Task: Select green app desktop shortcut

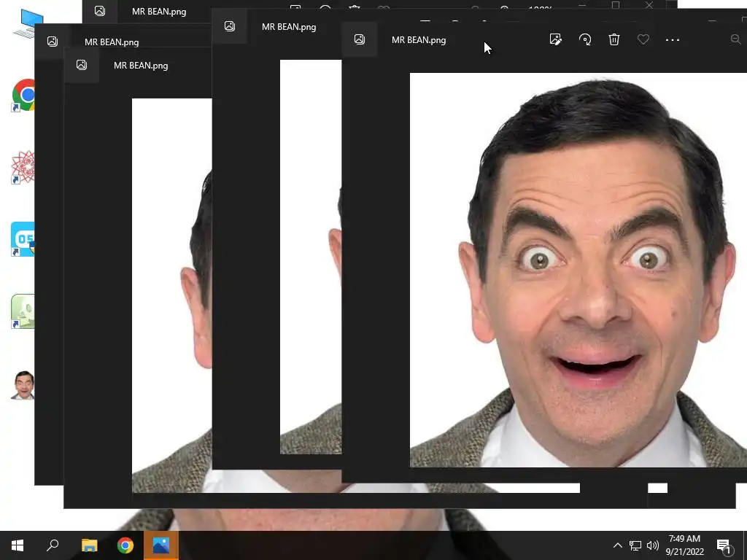Action: (23, 311)
